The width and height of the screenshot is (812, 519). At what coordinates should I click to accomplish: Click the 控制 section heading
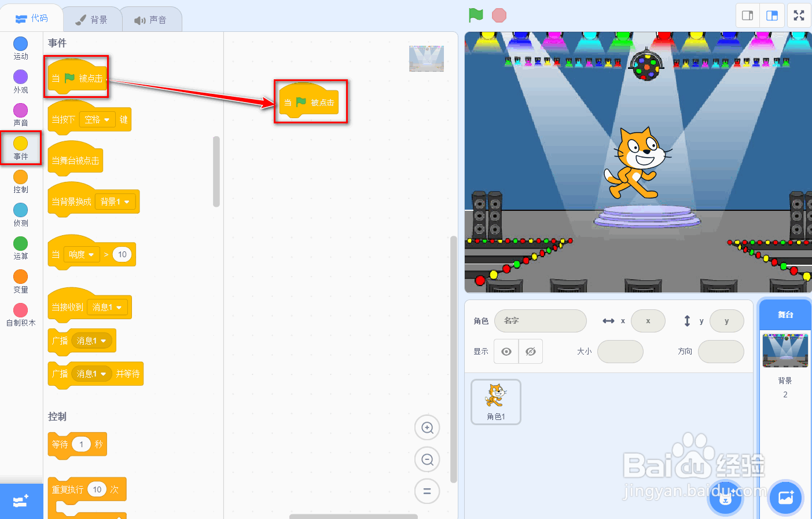[57, 416]
